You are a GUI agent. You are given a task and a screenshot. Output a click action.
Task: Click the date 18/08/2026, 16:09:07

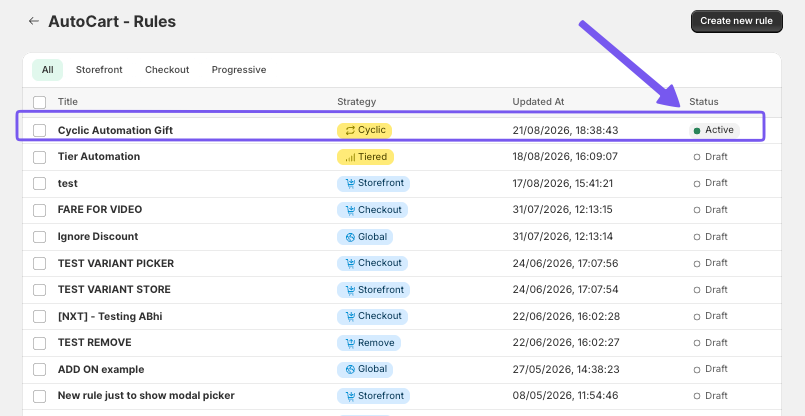[x=565, y=157]
